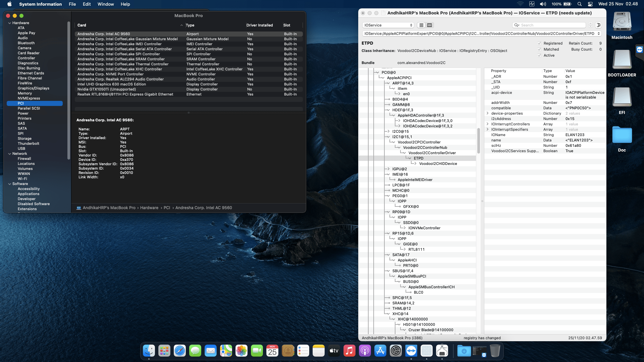
Task: Toggle the Matched checkbox
Action: click(x=539, y=49)
